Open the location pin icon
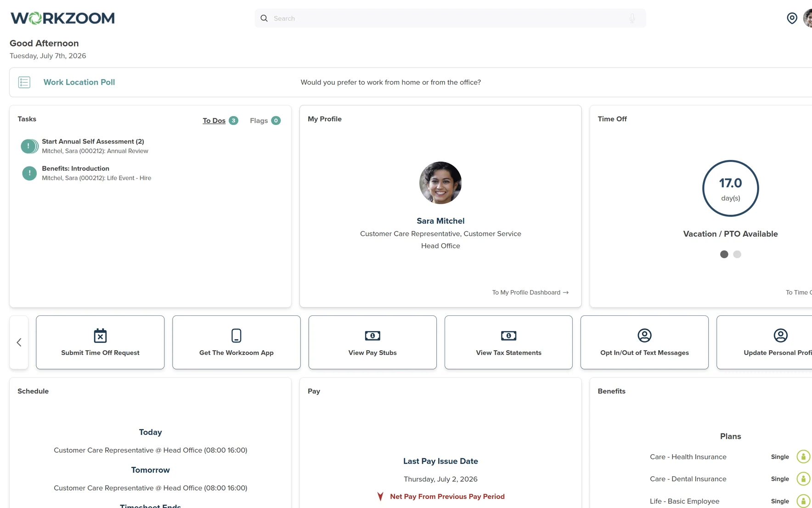Image resolution: width=812 pixels, height=508 pixels. [792, 18]
